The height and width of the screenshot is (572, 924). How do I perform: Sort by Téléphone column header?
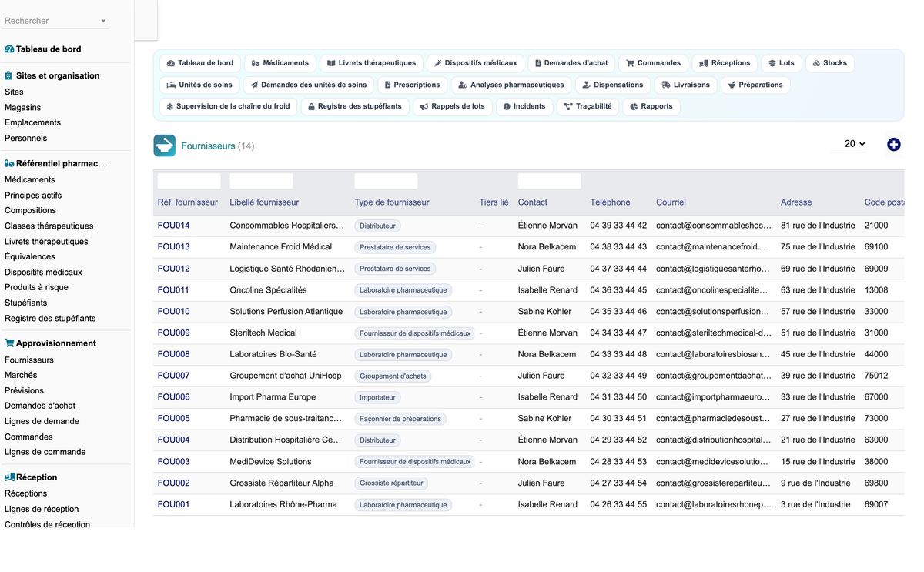coord(610,202)
